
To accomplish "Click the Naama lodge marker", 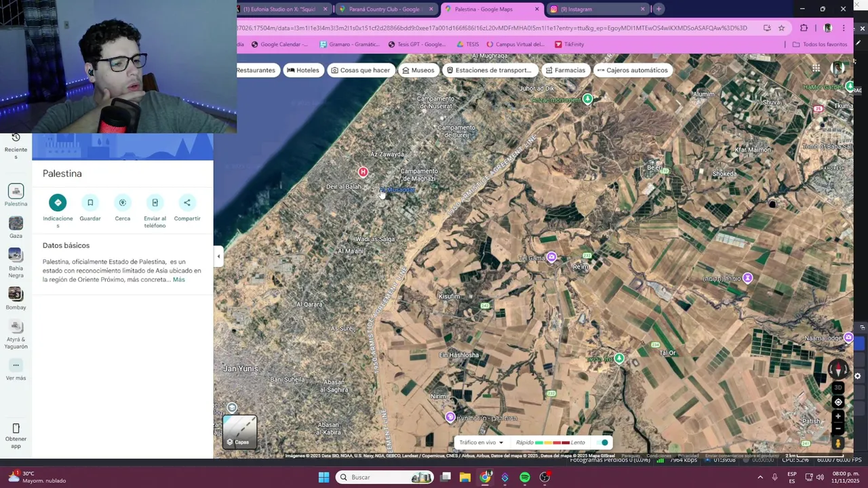I will 848,338.
